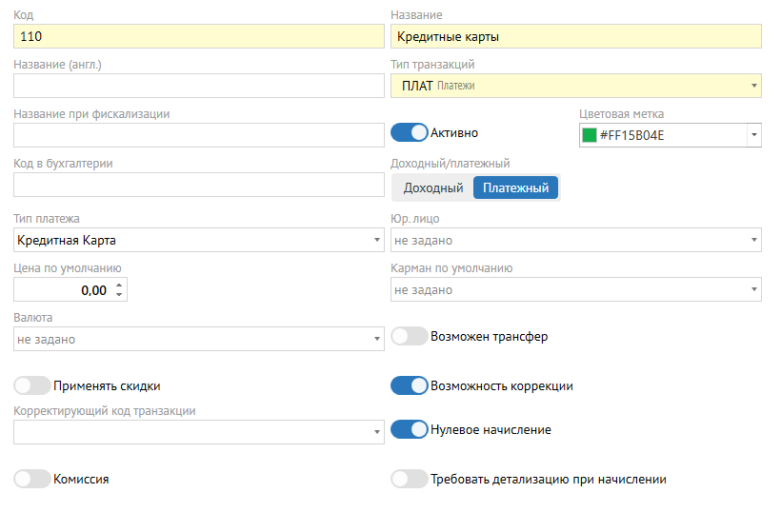781x532 pixels.
Task: Turn on Требовать детализацию при начислении
Action: [x=410, y=480]
